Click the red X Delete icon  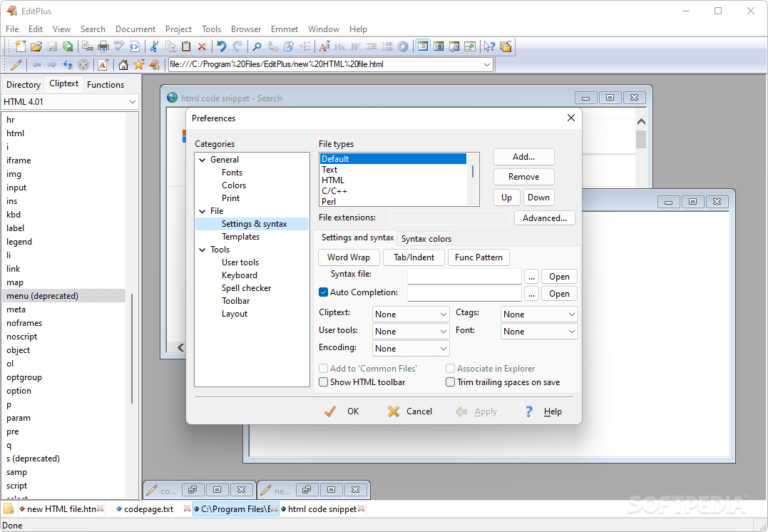[x=202, y=46]
